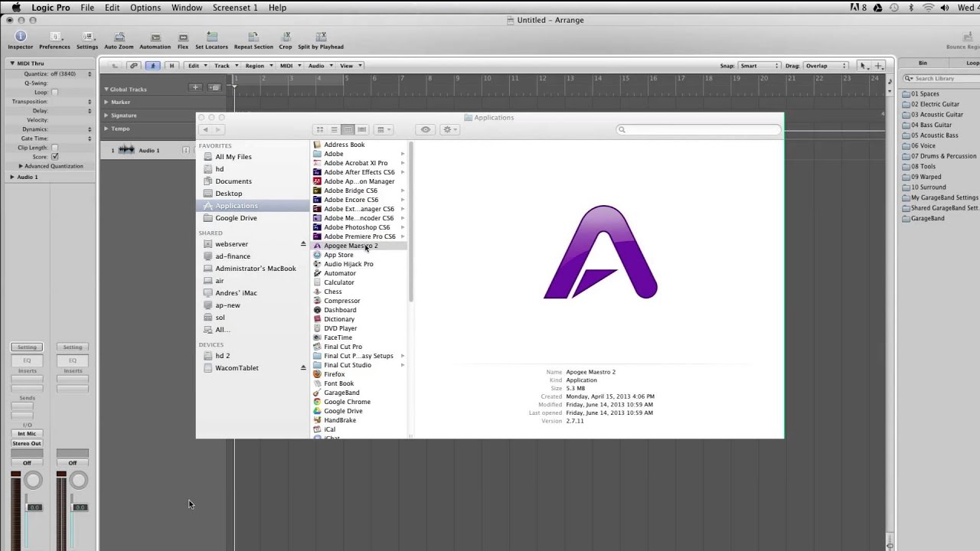Click the Repeat Section icon
Viewport: 980px width, 551px height.
[x=253, y=37]
